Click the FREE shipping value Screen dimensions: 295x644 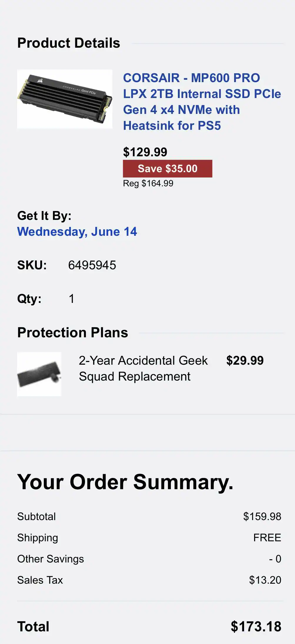[x=267, y=538]
